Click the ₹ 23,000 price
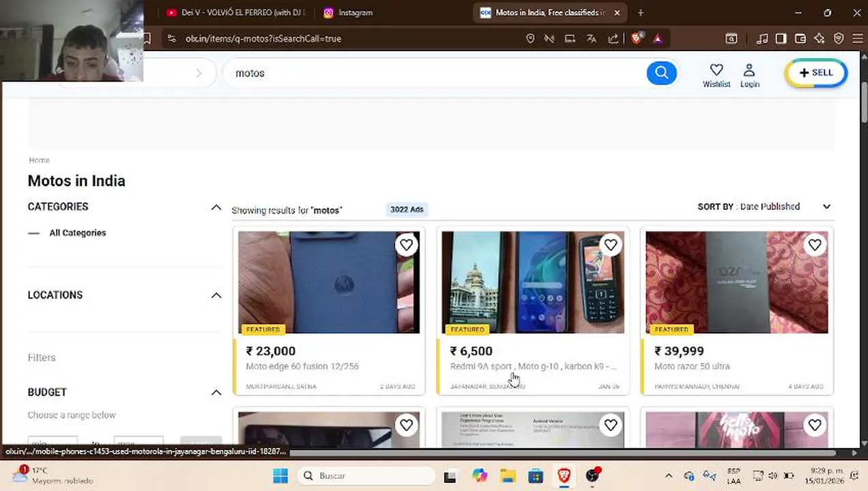This screenshot has height=491, width=868. point(271,351)
